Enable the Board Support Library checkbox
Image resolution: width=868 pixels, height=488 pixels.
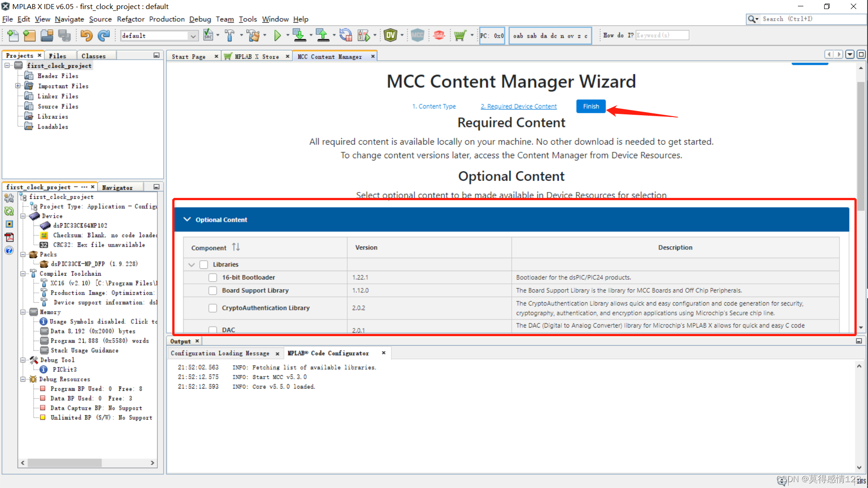[x=212, y=291]
